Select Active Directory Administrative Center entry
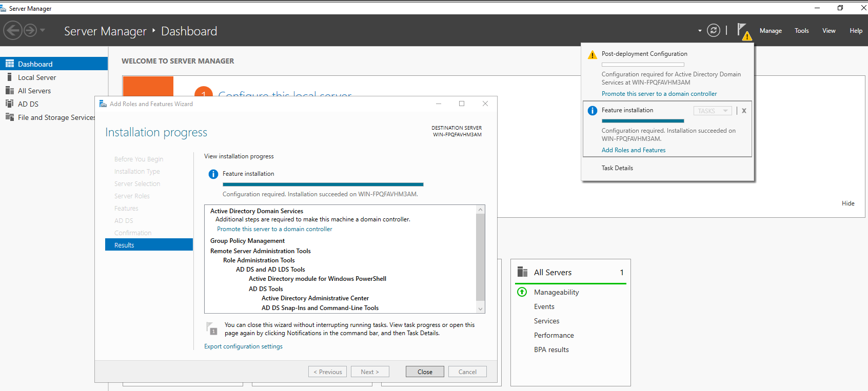 tap(315, 298)
